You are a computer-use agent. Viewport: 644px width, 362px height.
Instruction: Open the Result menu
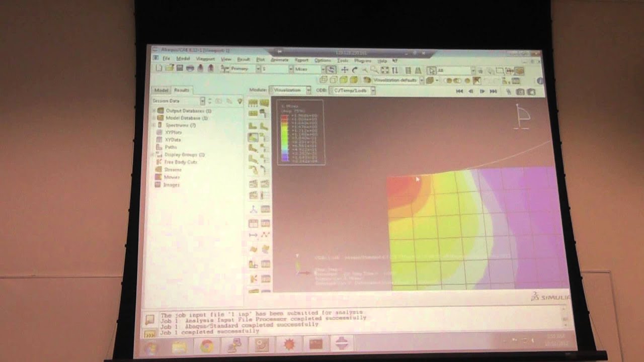tap(243, 59)
